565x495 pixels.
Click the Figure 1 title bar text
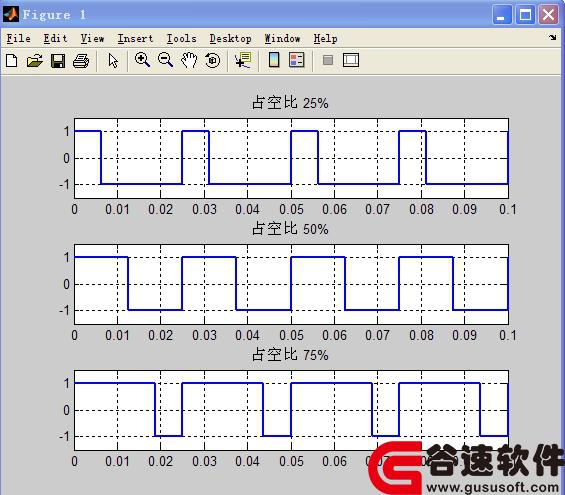[54, 15]
